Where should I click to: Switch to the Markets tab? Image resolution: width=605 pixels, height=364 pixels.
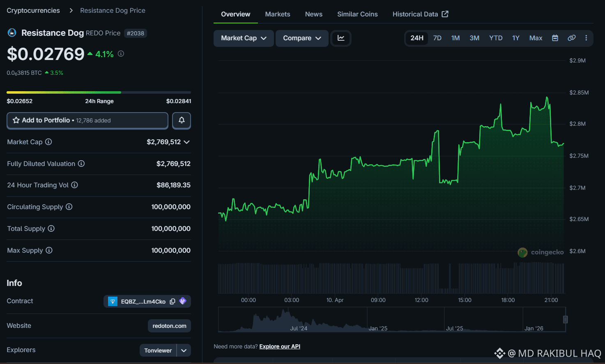(278, 14)
